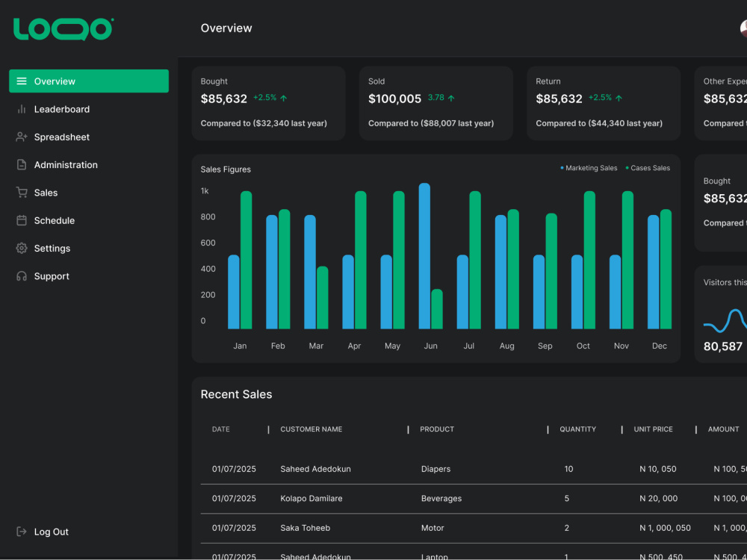Click the up arrow in Return card

[619, 98]
